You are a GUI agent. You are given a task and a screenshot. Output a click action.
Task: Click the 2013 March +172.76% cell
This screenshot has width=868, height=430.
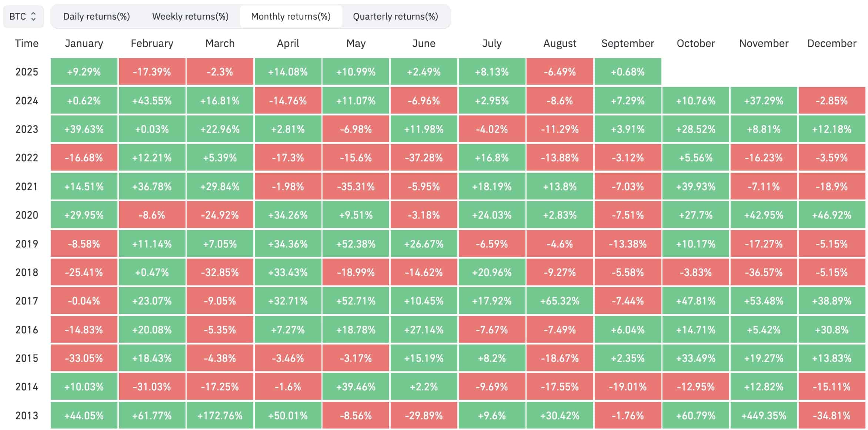pos(220,416)
